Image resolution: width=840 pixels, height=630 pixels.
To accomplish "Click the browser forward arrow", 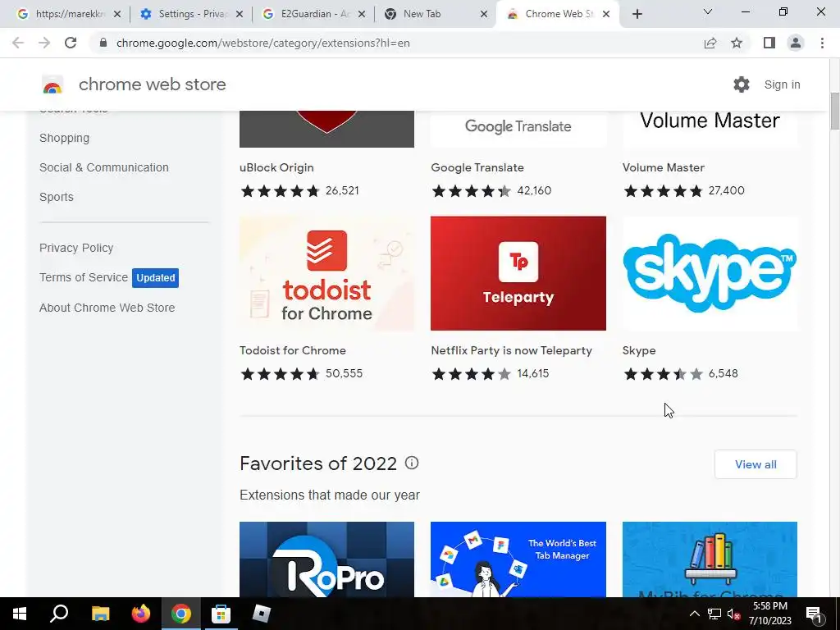I will point(44,43).
